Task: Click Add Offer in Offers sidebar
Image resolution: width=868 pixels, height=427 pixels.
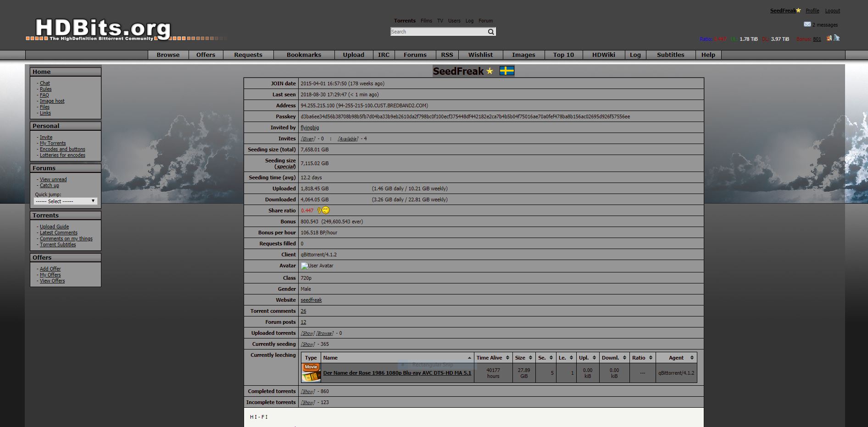Action: pos(50,269)
